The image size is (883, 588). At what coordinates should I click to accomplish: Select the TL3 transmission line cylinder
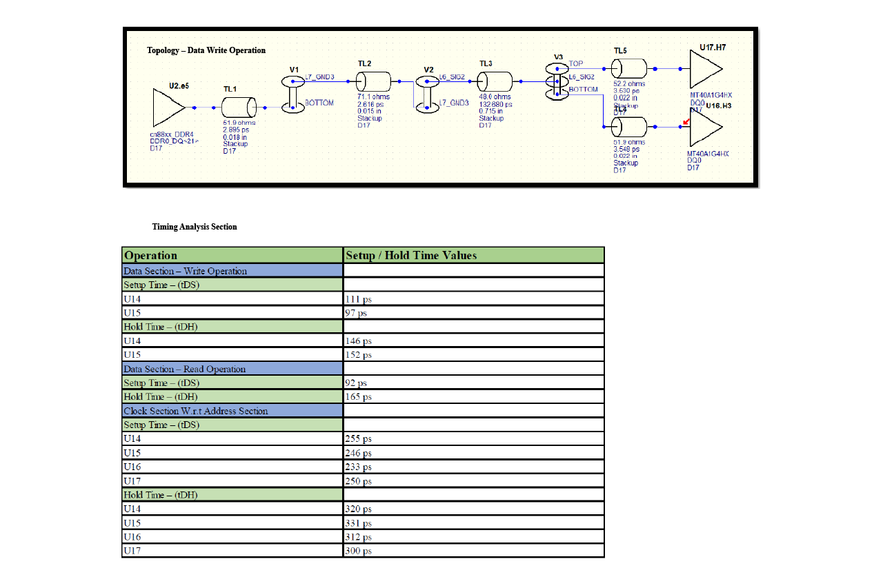pyautogui.click(x=494, y=81)
